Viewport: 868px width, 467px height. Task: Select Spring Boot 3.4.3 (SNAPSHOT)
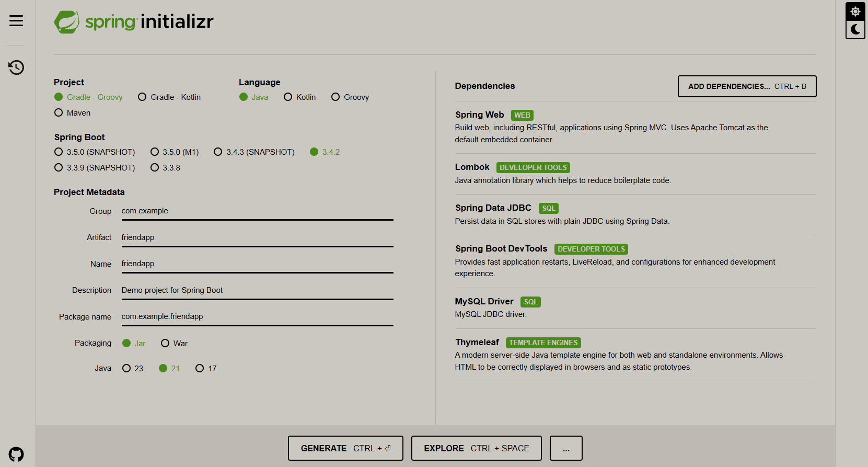(254, 152)
